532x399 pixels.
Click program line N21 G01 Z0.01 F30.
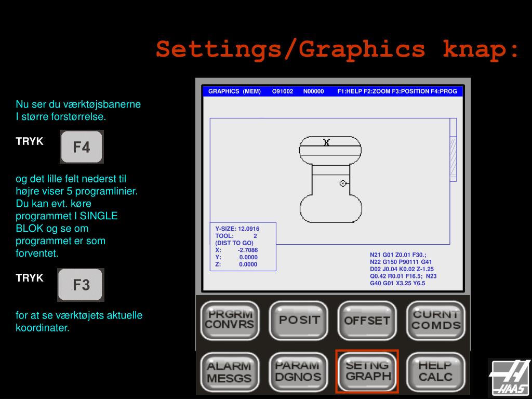point(398,255)
